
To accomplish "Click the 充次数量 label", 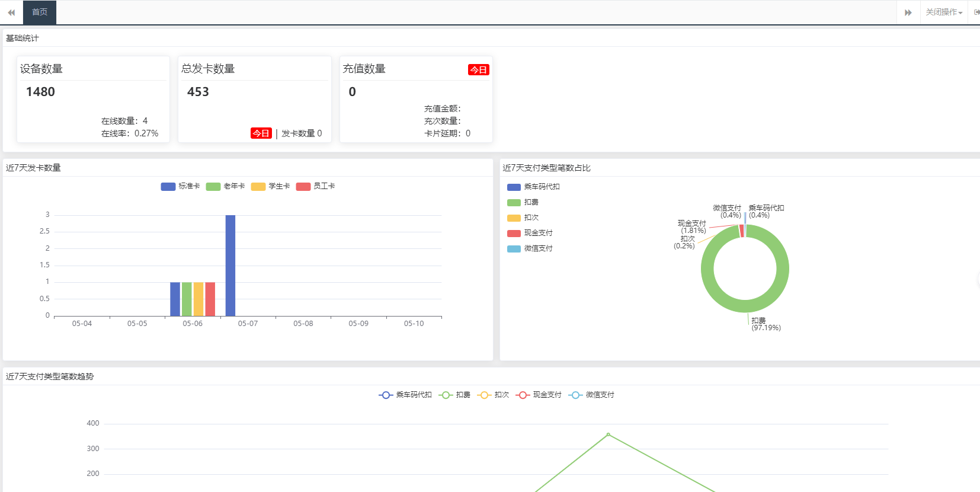I will [x=442, y=121].
